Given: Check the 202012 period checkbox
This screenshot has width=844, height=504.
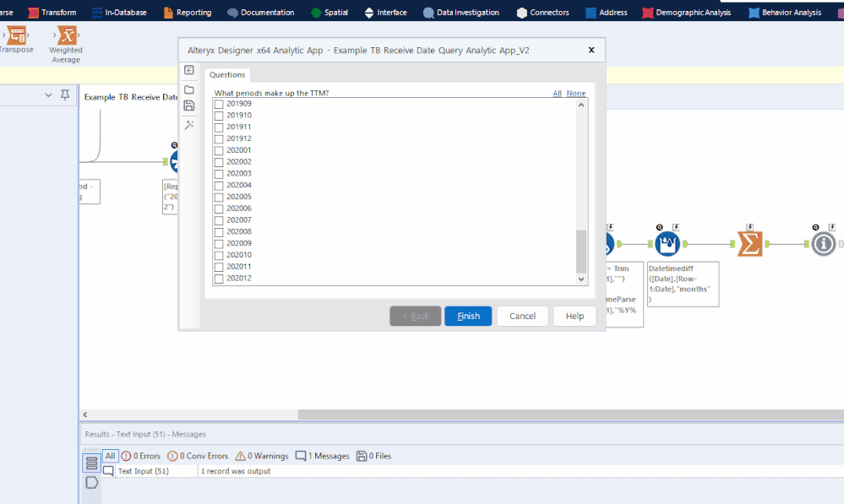Looking at the screenshot, I should 219,279.
